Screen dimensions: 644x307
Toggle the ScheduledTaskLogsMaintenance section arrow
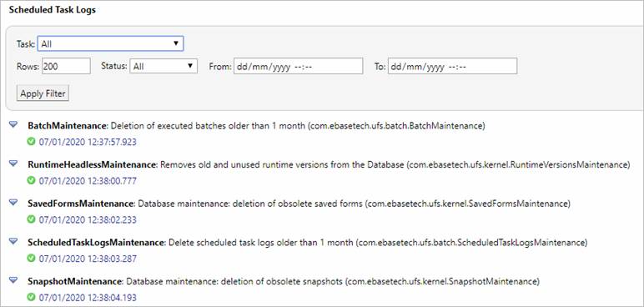pos(13,241)
